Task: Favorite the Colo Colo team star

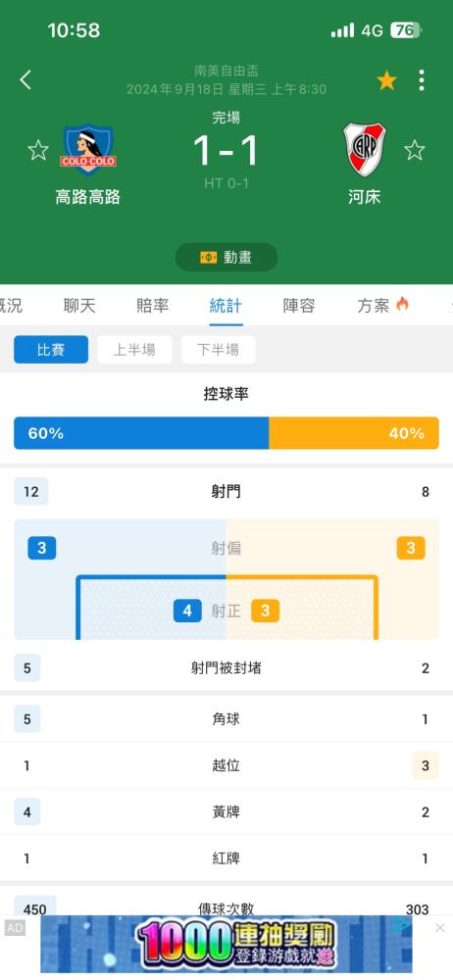Action: (x=38, y=150)
